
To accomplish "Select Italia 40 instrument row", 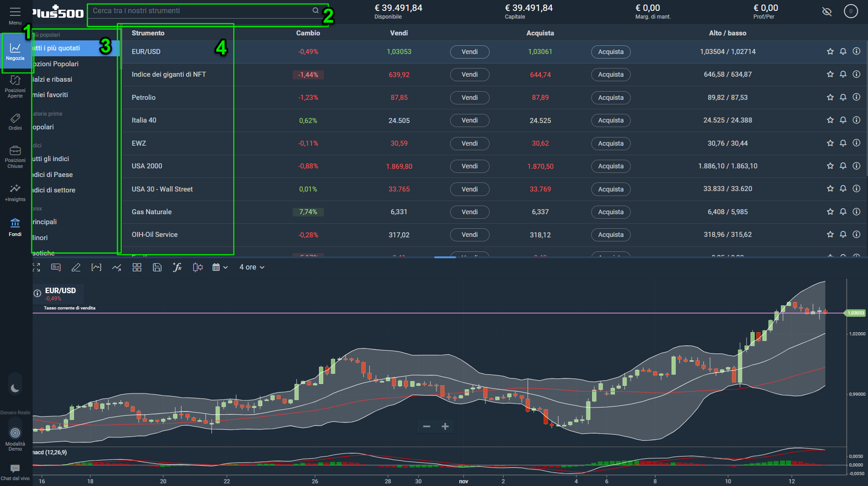I will [494, 120].
